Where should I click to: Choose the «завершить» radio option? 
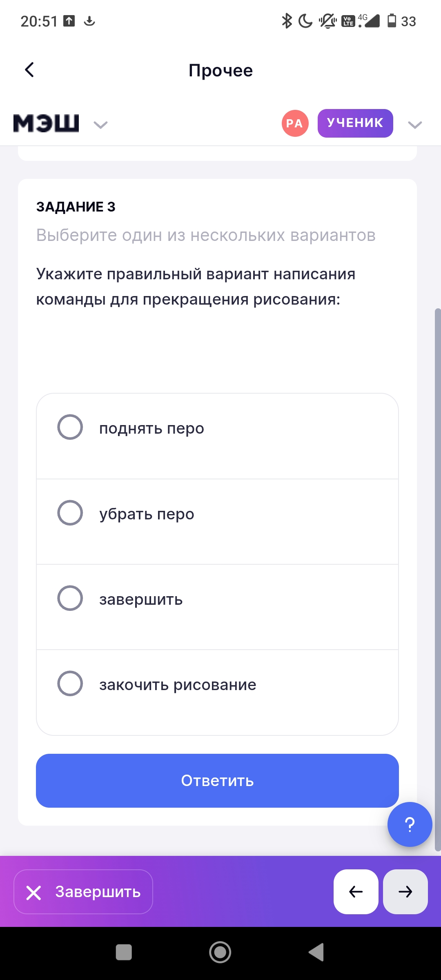(70, 598)
